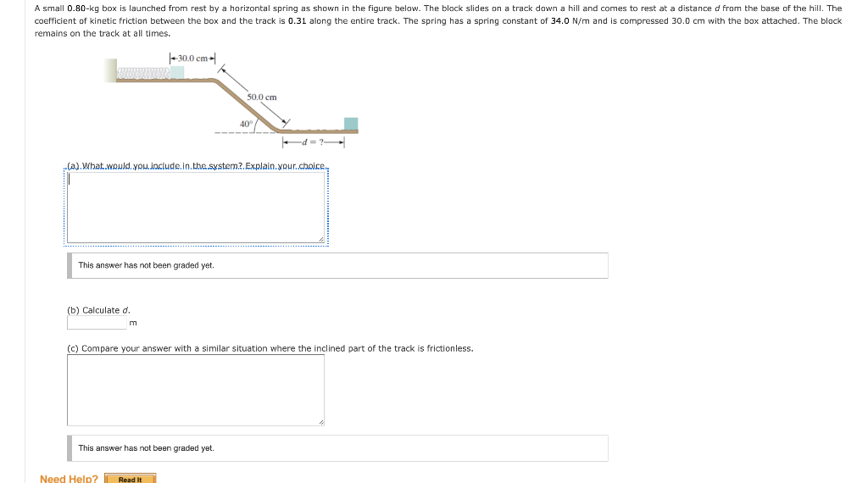
Task: Click the resize grip of part (a) text box
Action: pos(321,240)
